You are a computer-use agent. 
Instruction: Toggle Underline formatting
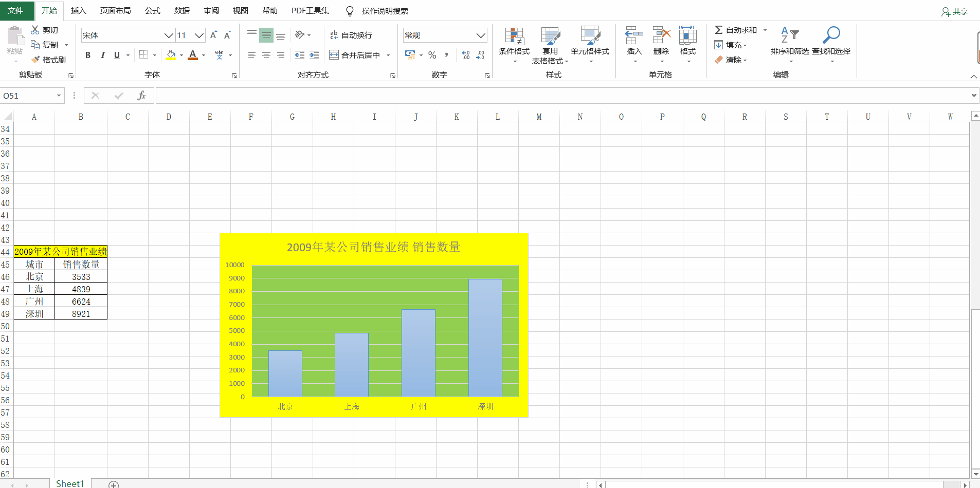[x=117, y=55]
